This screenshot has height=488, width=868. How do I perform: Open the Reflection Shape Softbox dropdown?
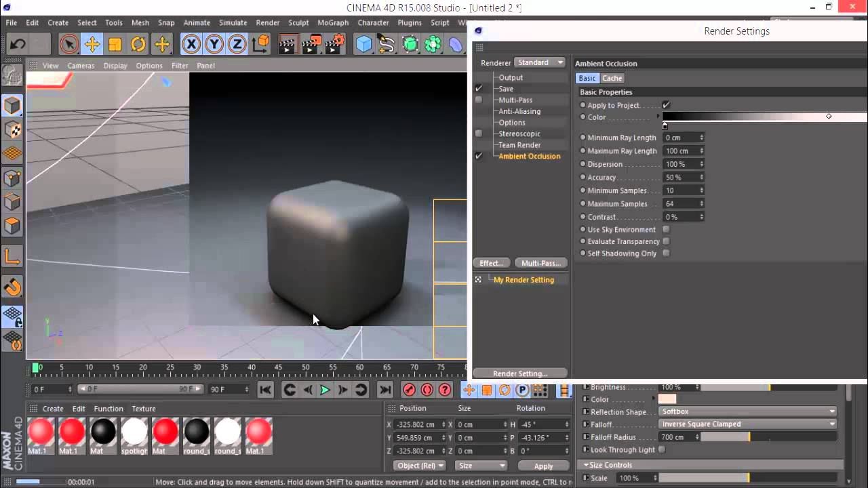pyautogui.click(x=748, y=411)
